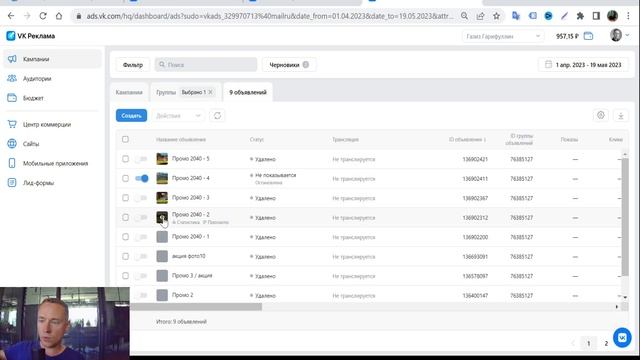The image size is (640, 360).
Task: Reload the browser page
Action: [43, 16]
